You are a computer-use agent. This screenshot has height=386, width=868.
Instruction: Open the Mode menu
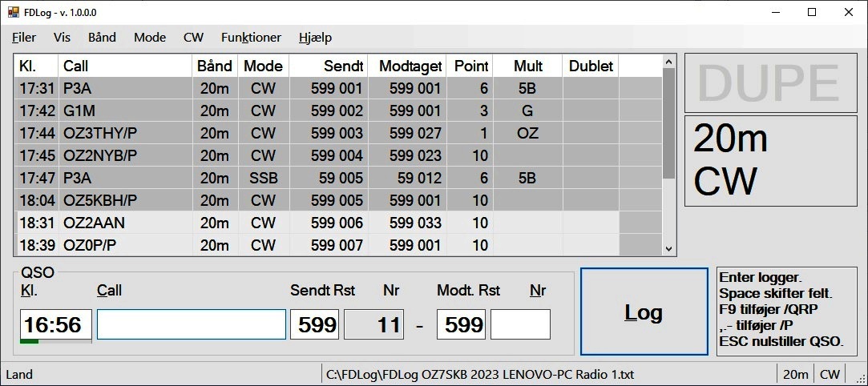pos(150,38)
